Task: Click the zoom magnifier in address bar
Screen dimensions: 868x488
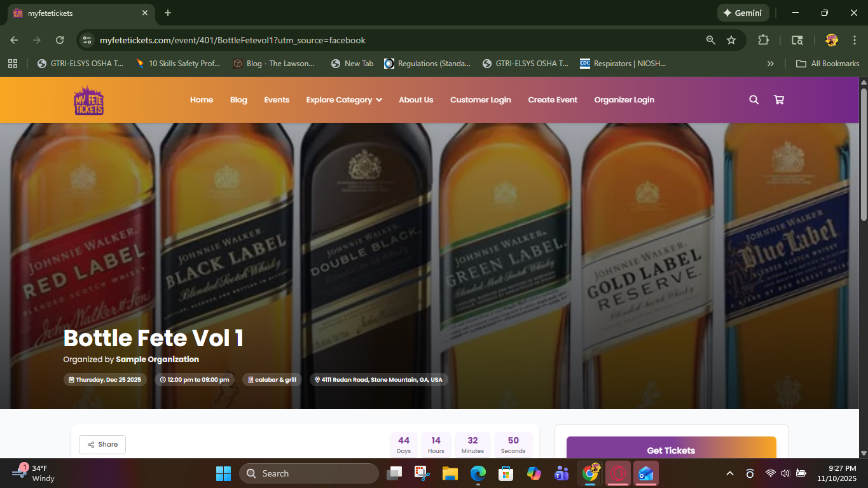Action: tap(710, 40)
